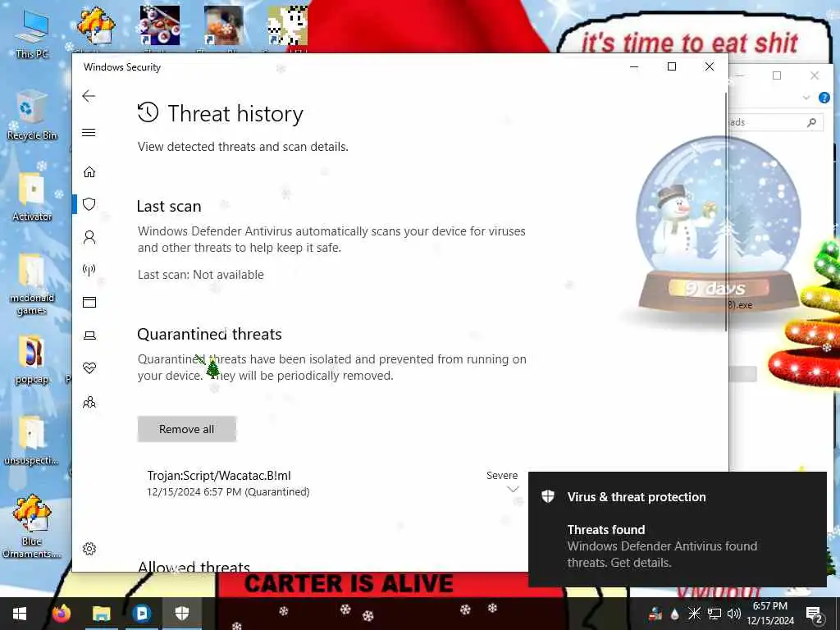The width and height of the screenshot is (840, 630).
Task: Open the Windows Start menu
Action: click(x=20, y=613)
